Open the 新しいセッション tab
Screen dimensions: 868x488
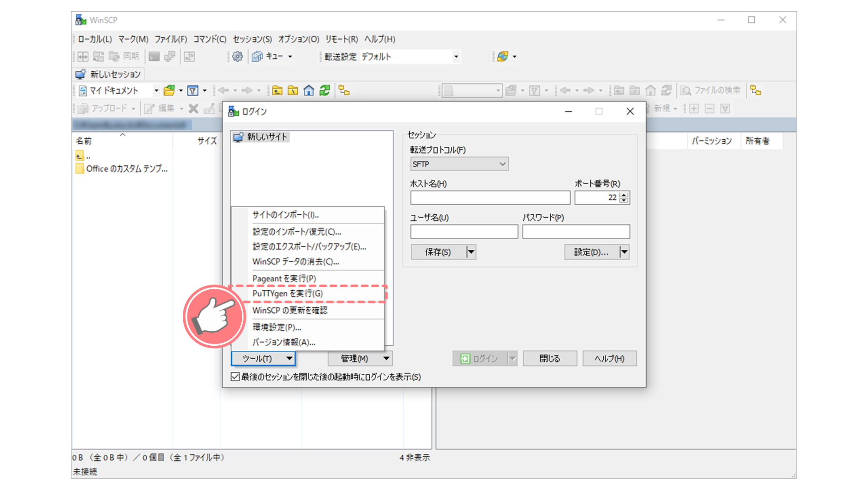tap(108, 74)
